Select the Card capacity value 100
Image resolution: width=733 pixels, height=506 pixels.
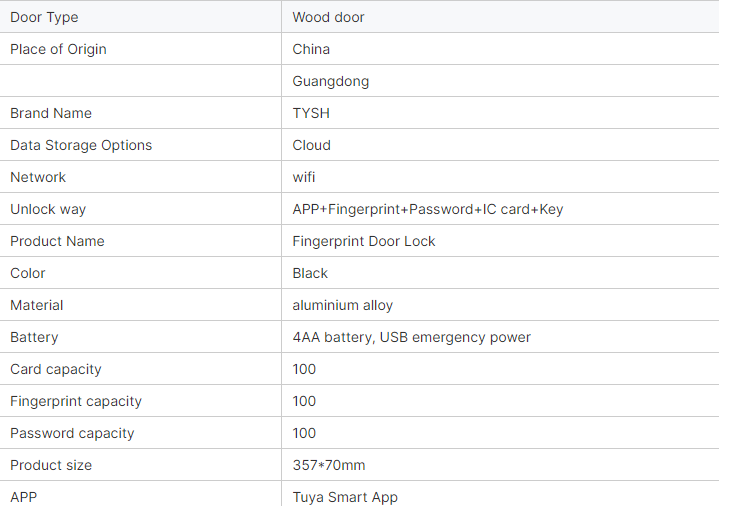pyautogui.click(x=304, y=369)
